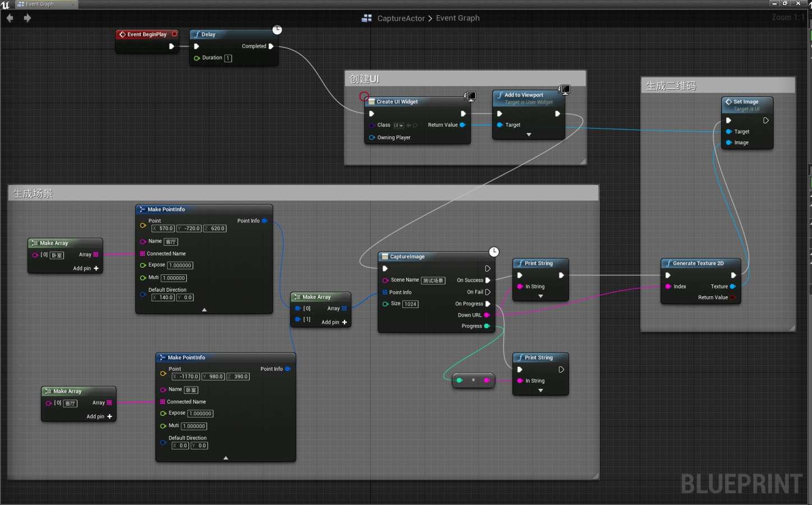Click CaptureImage Point Info input pin

pyautogui.click(x=385, y=292)
